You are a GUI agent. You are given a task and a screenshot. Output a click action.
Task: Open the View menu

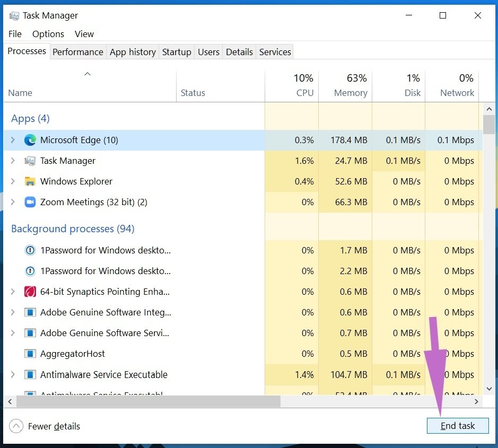(x=84, y=34)
